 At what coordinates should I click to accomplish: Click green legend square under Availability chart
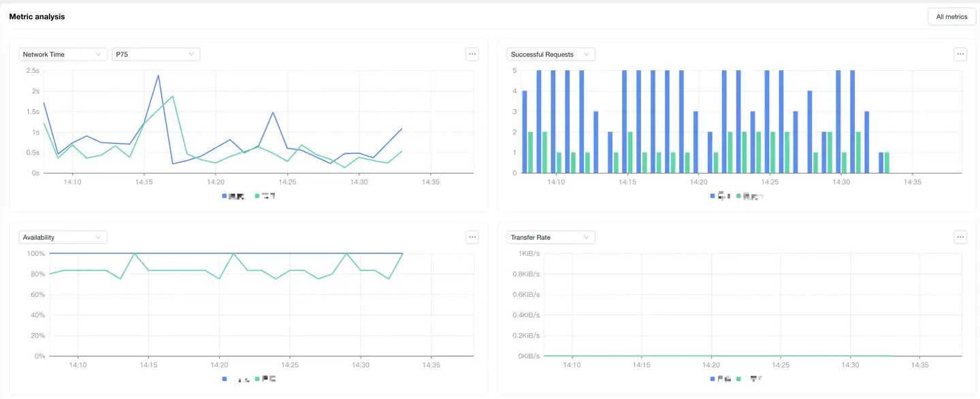(x=257, y=379)
